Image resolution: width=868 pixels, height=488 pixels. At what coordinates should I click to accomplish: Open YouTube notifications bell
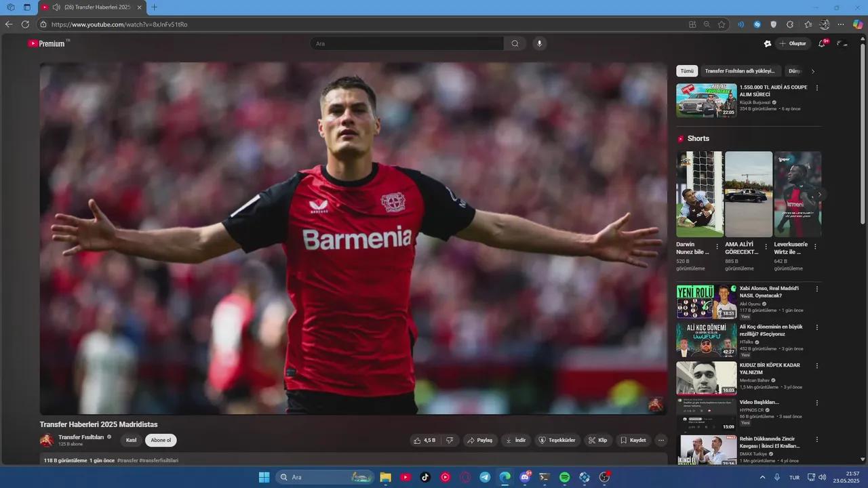coord(821,43)
